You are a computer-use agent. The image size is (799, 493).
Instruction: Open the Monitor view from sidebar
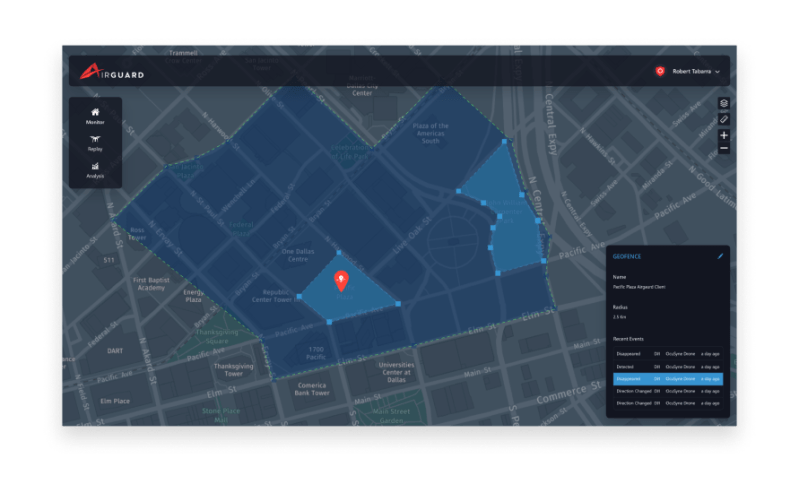tap(95, 116)
